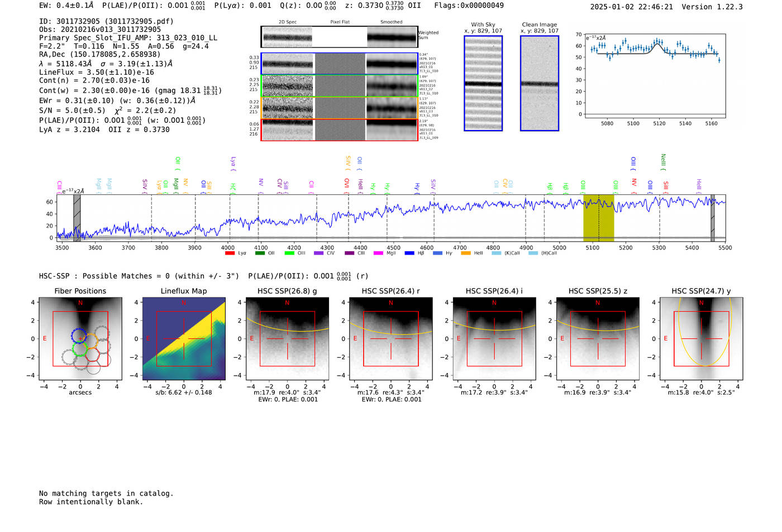The height and width of the screenshot is (532, 782).
Task: Click the dark green OII legend swatch
Action: (x=260, y=253)
